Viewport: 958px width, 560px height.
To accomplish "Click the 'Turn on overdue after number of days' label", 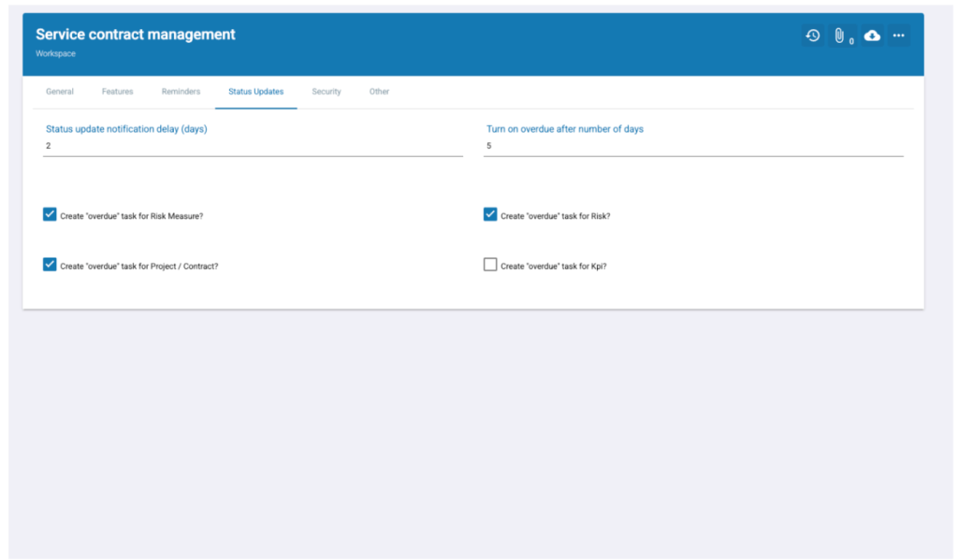I will [x=564, y=129].
